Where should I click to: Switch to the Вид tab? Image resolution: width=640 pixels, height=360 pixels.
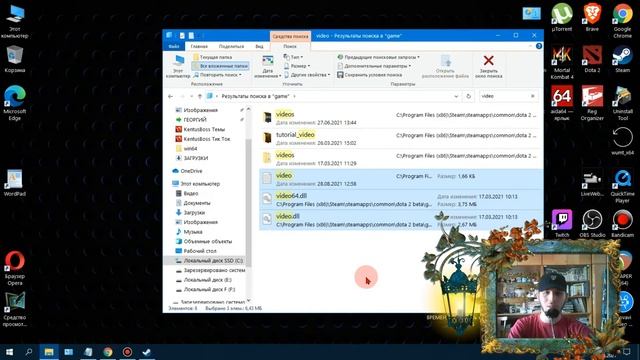point(259,46)
